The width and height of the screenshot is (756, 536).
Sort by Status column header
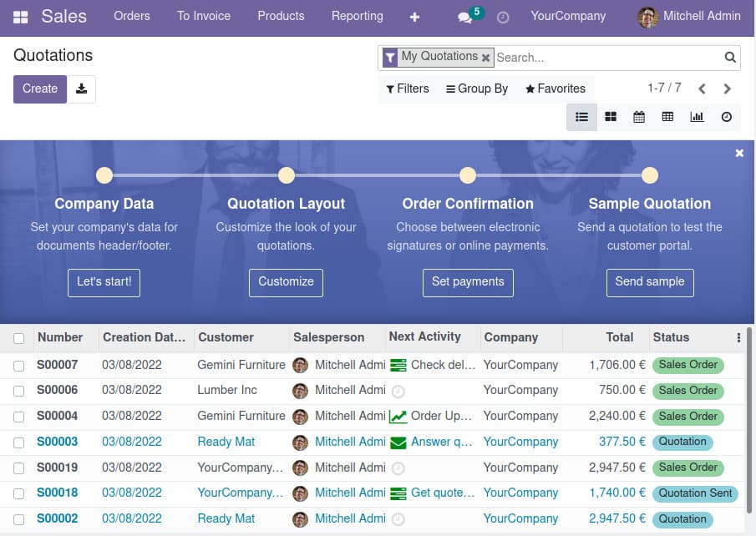point(671,337)
